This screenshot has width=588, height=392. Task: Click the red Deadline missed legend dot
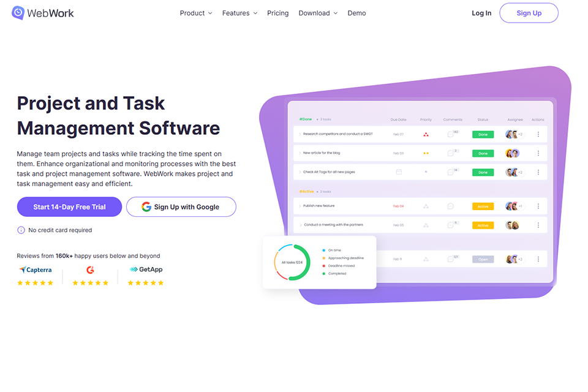click(x=323, y=266)
